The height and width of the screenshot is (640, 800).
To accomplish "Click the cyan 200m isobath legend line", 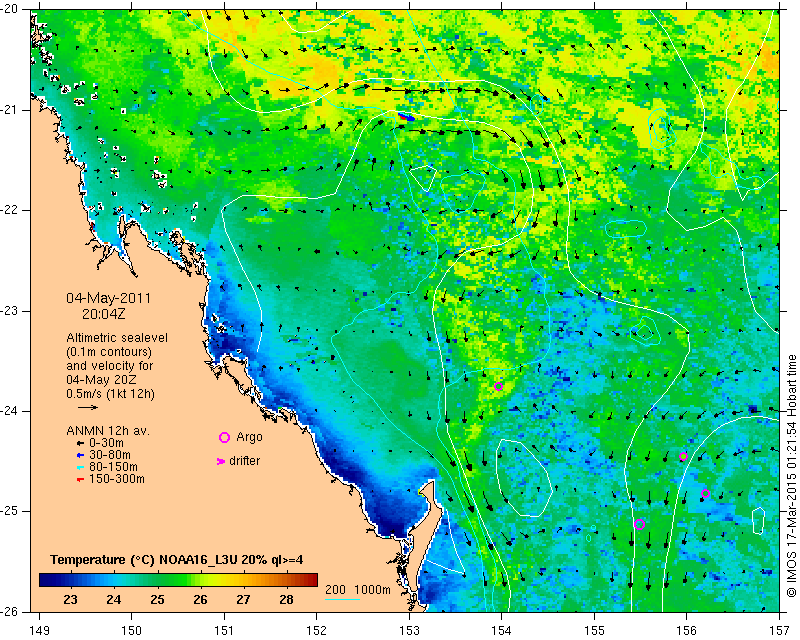I will coord(342,599).
